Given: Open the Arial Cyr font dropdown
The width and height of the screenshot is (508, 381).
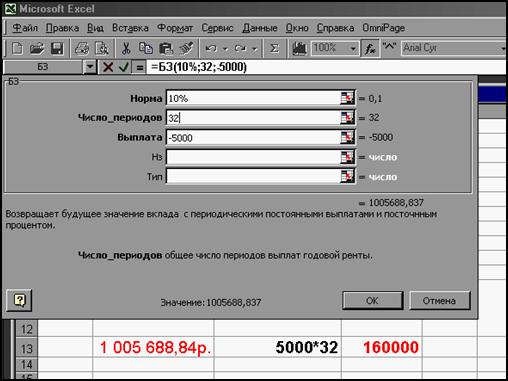Looking at the screenshot, I should pyautogui.click(x=503, y=49).
